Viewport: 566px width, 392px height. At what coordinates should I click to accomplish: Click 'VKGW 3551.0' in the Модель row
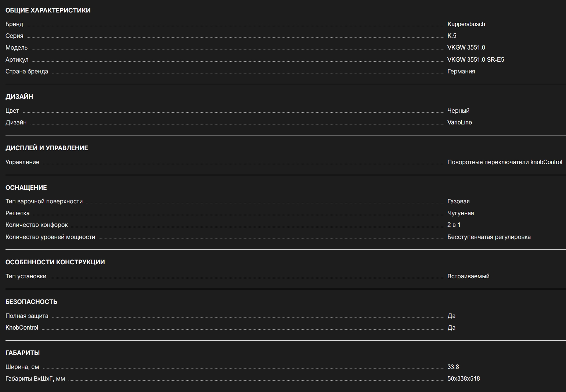click(x=466, y=48)
